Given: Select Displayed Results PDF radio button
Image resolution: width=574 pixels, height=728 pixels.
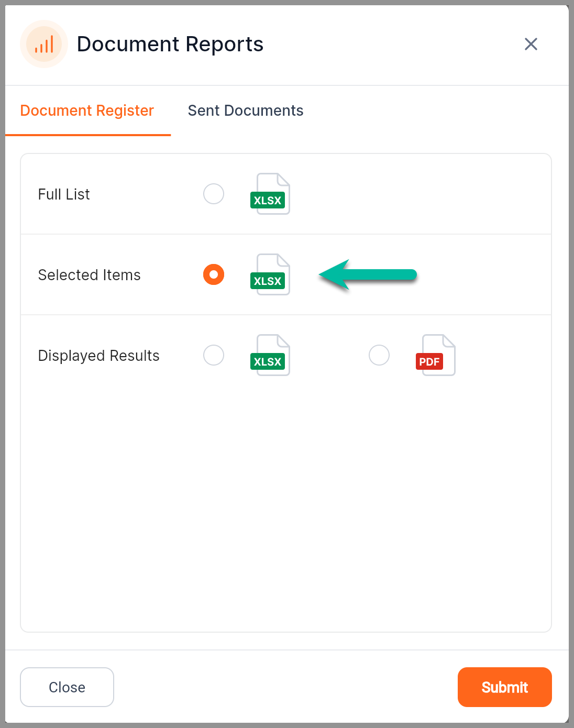Looking at the screenshot, I should 379,355.
